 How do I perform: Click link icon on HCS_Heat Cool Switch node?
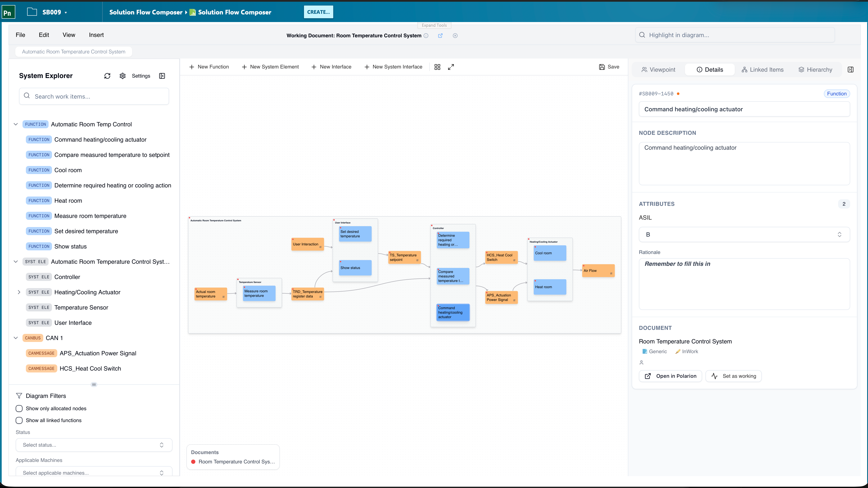tap(514, 260)
